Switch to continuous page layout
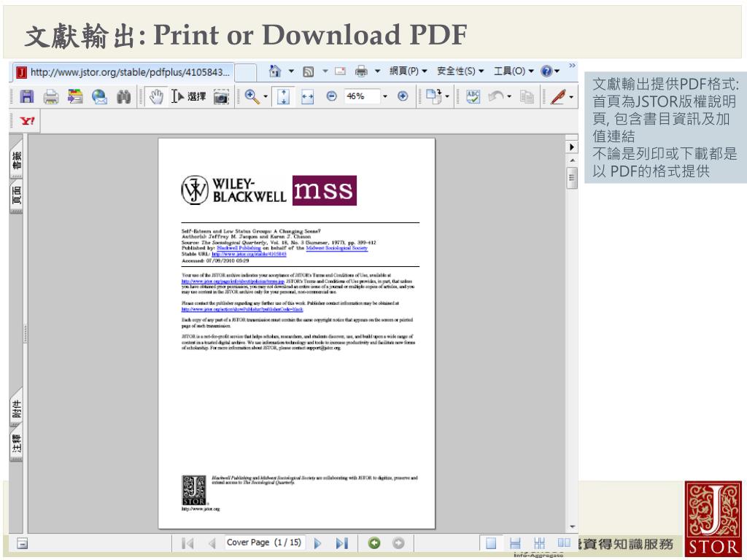747x560 pixels. [515, 542]
